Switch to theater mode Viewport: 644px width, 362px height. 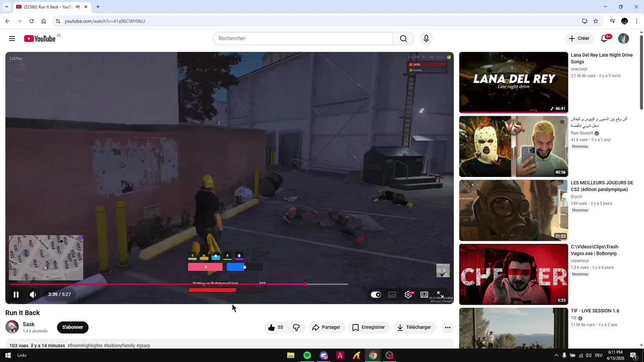(x=424, y=295)
